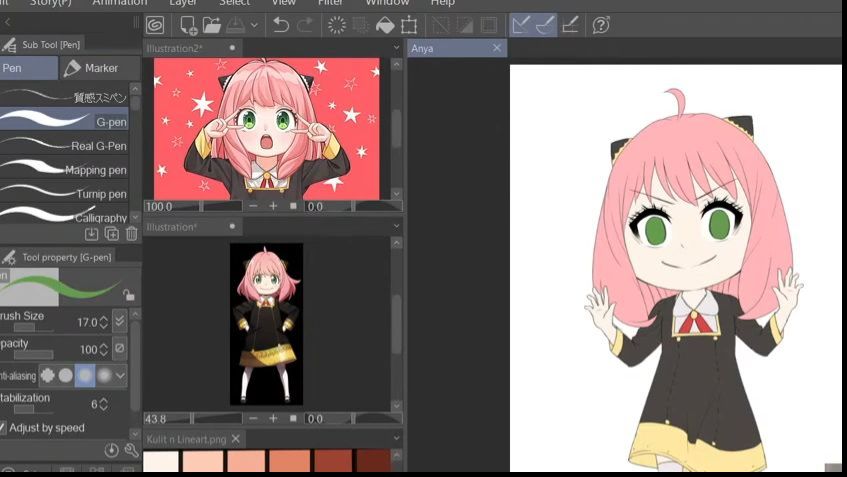Set anti-aliasing to weak
The width and height of the screenshot is (847, 477).
66,375
